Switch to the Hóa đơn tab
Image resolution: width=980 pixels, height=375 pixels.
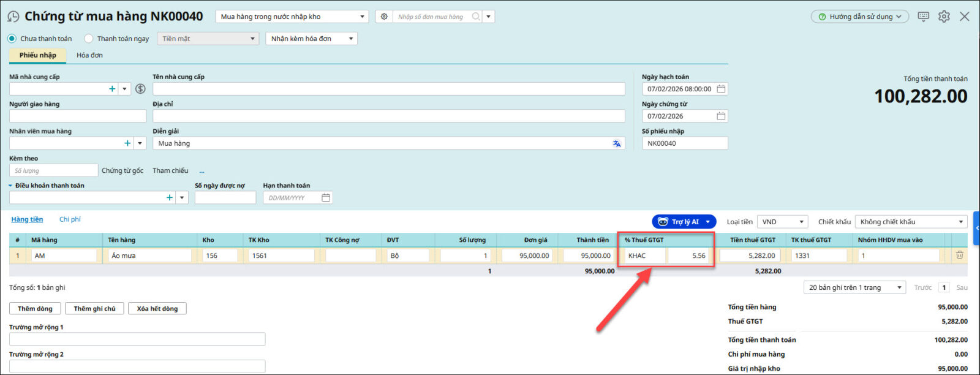pyautogui.click(x=89, y=55)
